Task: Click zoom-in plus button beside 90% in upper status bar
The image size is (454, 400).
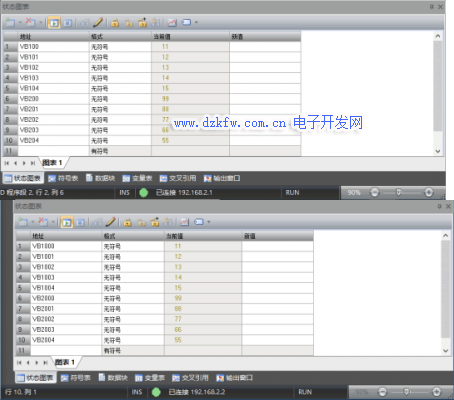Action: 429,192
